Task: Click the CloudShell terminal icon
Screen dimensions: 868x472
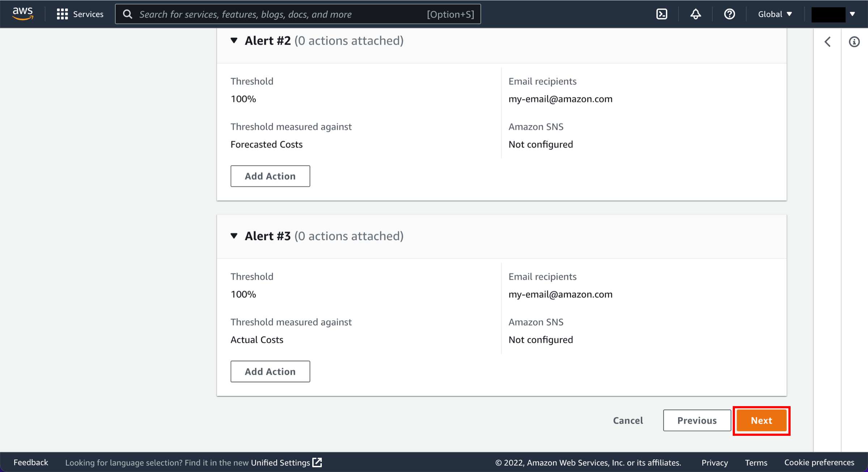Action: tap(662, 14)
